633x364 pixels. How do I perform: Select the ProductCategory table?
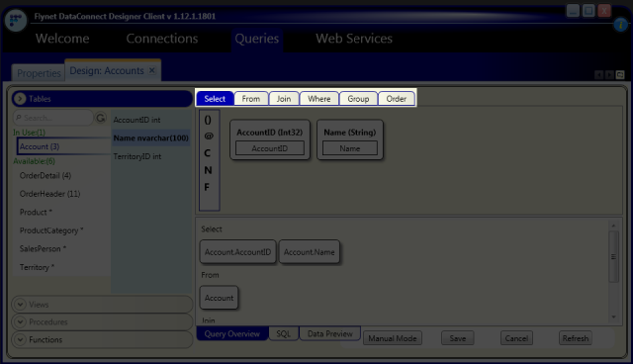[51, 230]
